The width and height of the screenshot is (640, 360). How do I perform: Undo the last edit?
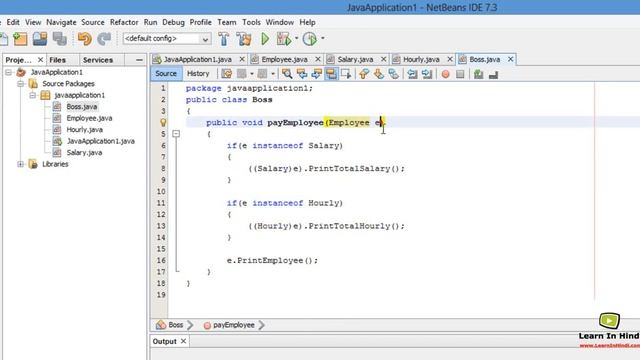pyautogui.click(x=84, y=39)
